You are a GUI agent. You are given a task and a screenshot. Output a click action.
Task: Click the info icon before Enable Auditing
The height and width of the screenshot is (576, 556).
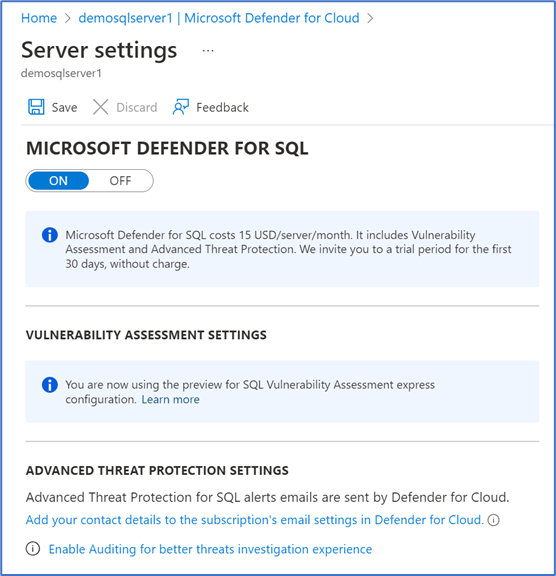point(33,549)
